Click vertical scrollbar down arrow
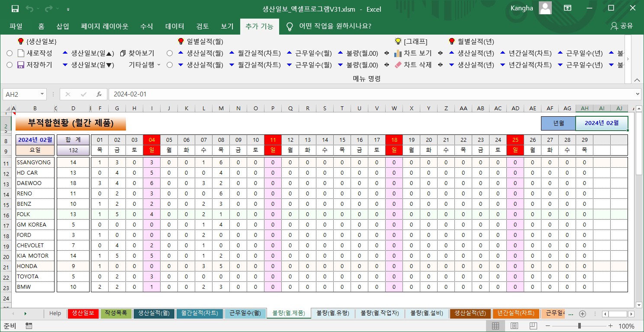The width and height of the screenshot is (644, 332). [639, 305]
